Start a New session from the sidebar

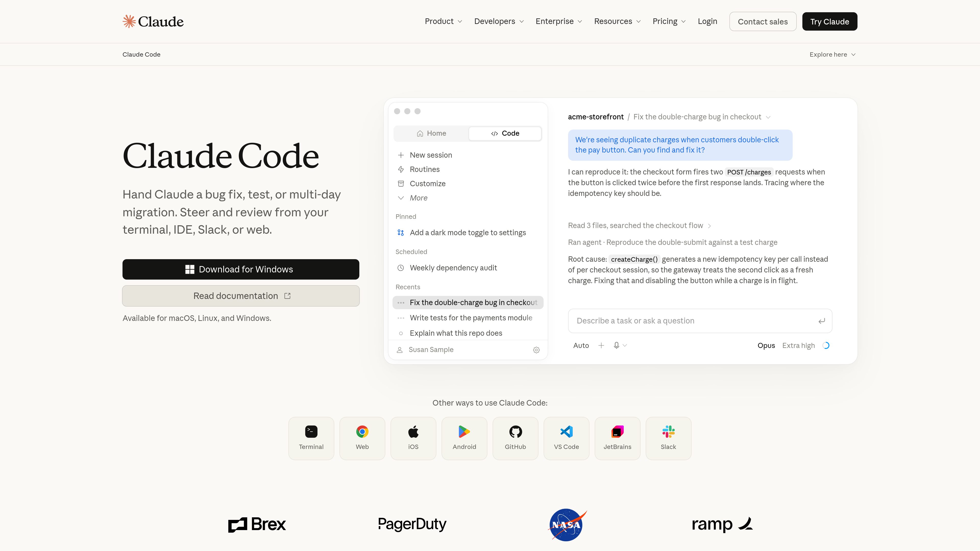(x=425, y=155)
